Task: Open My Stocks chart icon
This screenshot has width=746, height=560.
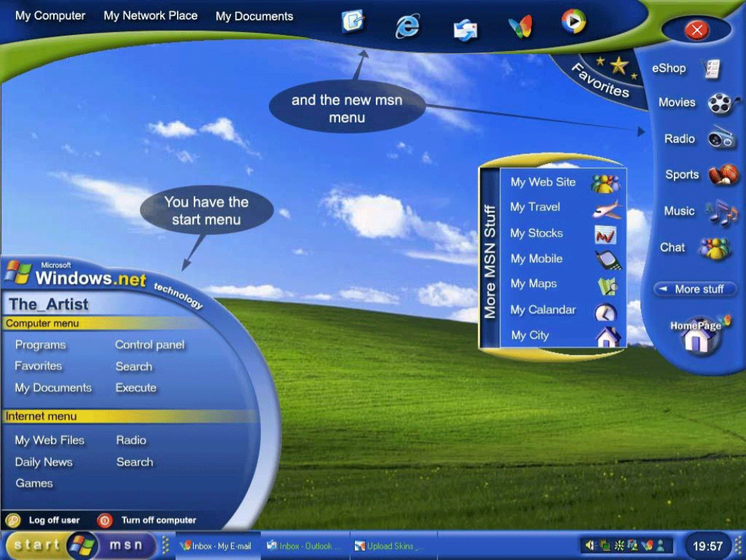Action: (x=605, y=234)
